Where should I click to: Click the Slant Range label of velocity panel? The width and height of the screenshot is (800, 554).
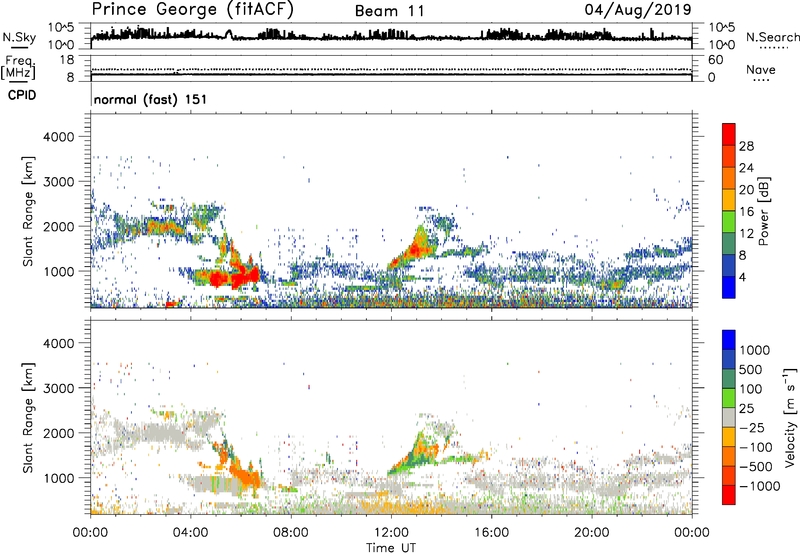pos(28,417)
